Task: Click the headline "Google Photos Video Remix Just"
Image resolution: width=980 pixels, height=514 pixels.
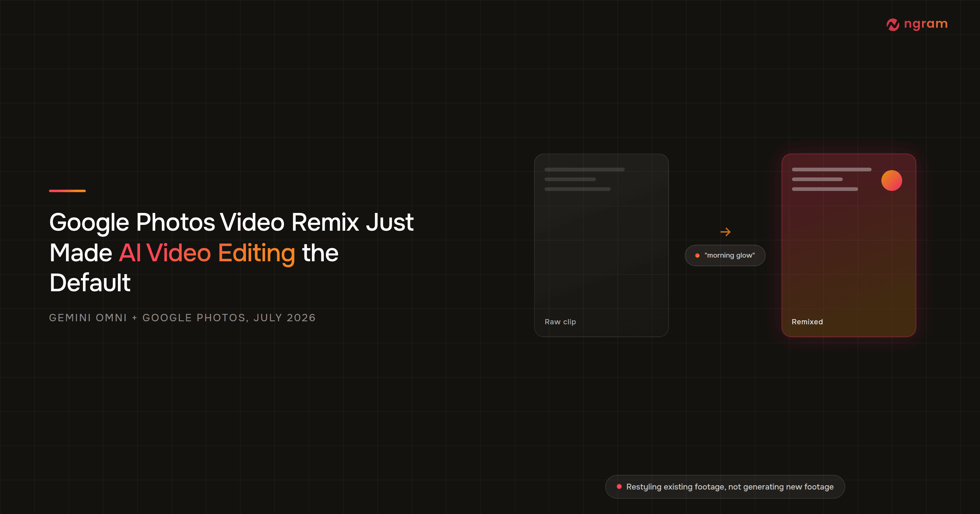Action: [x=231, y=222]
